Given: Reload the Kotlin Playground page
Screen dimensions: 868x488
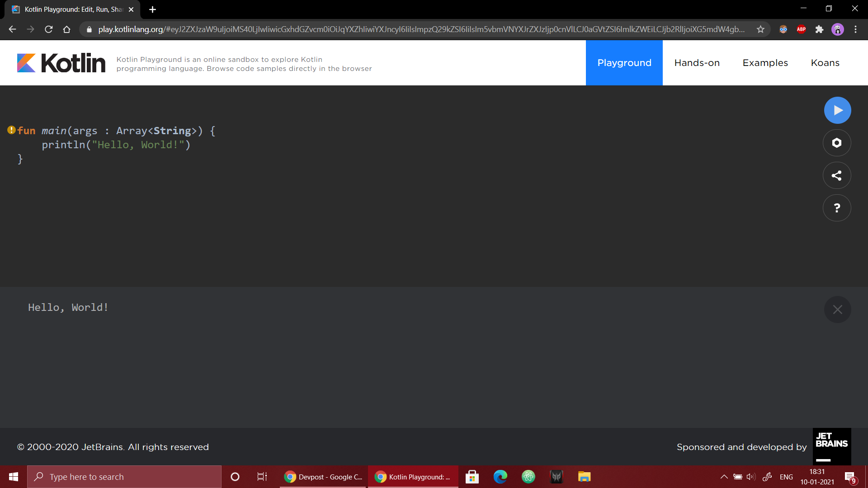Looking at the screenshot, I should 49,29.
